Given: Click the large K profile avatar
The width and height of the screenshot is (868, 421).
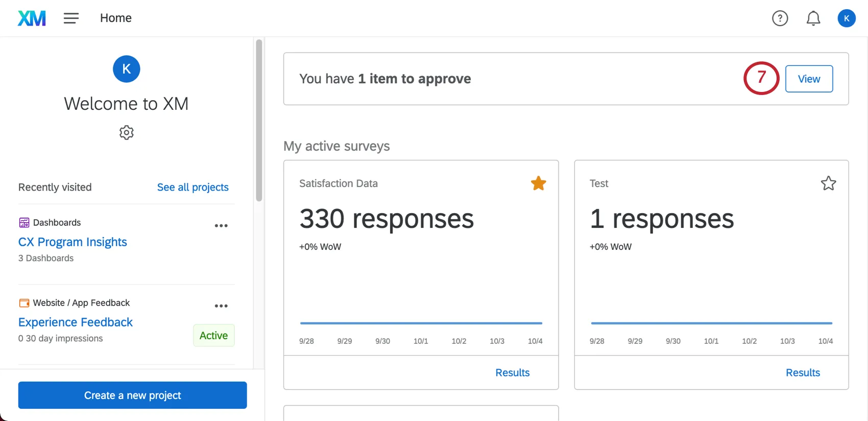Looking at the screenshot, I should 127,69.
